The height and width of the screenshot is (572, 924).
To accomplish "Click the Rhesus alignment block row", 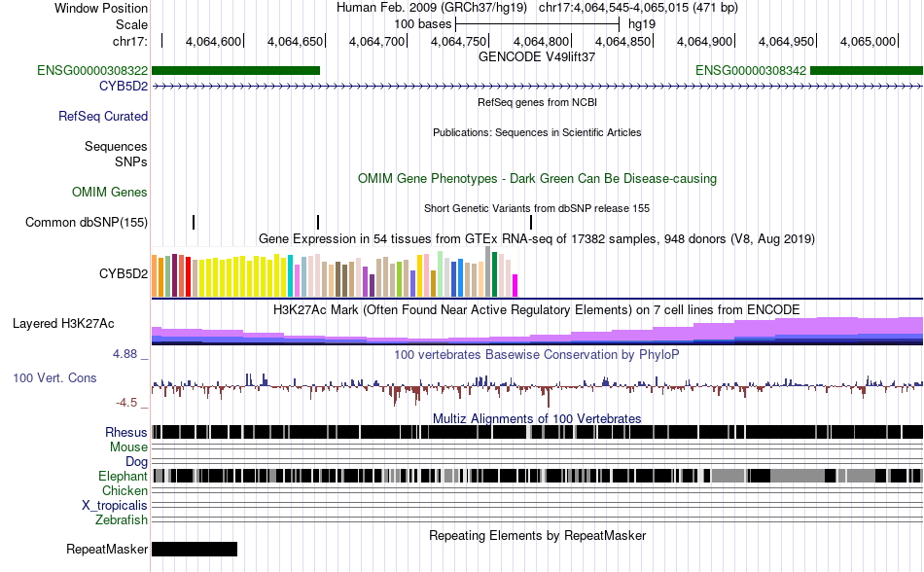I will coord(538,432).
